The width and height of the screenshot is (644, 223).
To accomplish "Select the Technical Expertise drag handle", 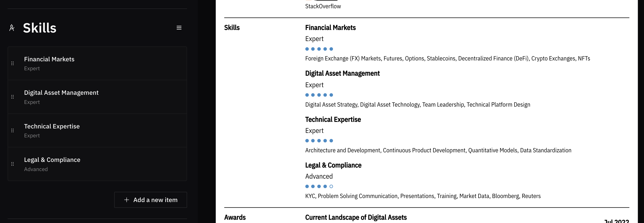I will [12, 130].
